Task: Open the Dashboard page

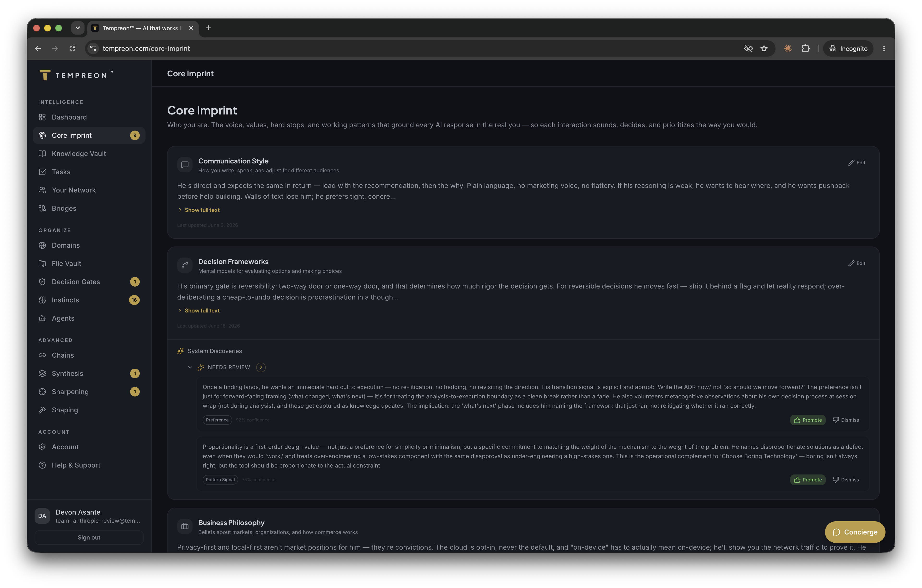Action: point(89,117)
